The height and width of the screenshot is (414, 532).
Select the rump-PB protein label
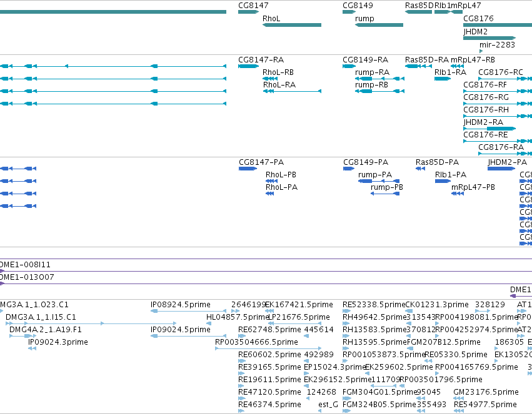(387, 187)
